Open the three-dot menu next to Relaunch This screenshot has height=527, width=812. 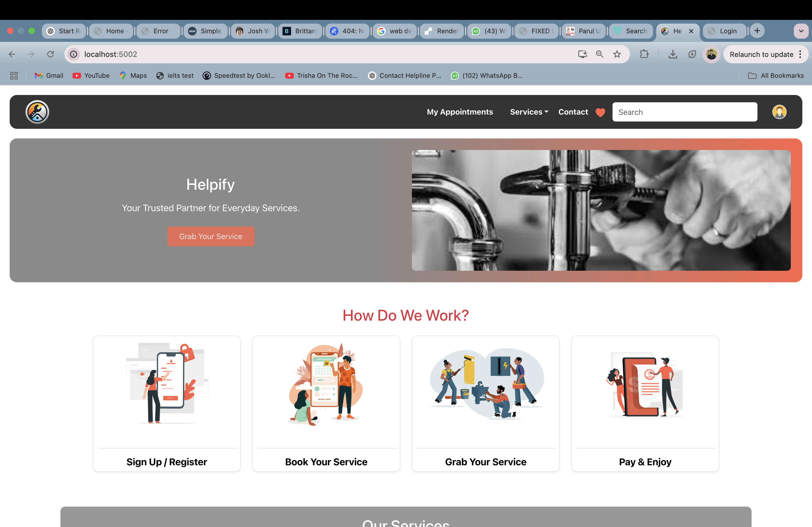click(x=801, y=54)
